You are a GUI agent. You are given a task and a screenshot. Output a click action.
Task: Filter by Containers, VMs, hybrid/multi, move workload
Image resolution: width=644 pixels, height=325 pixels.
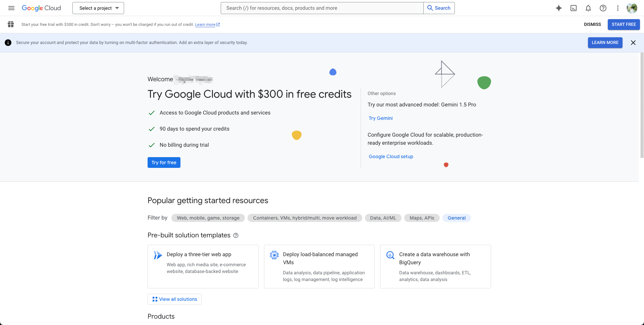[x=305, y=218]
